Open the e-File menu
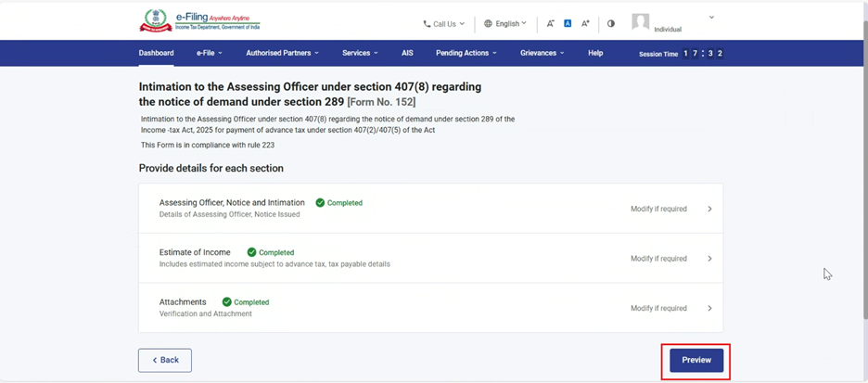 (x=209, y=53)
